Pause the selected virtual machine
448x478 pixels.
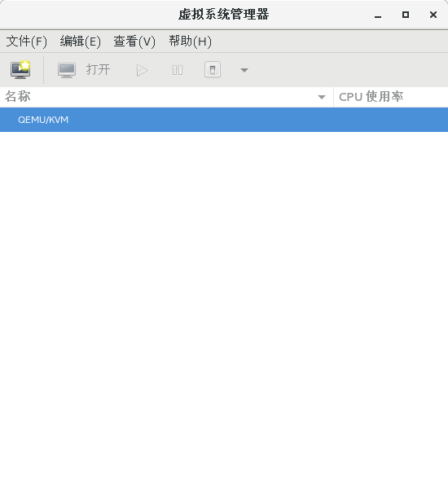click(178, 70)
